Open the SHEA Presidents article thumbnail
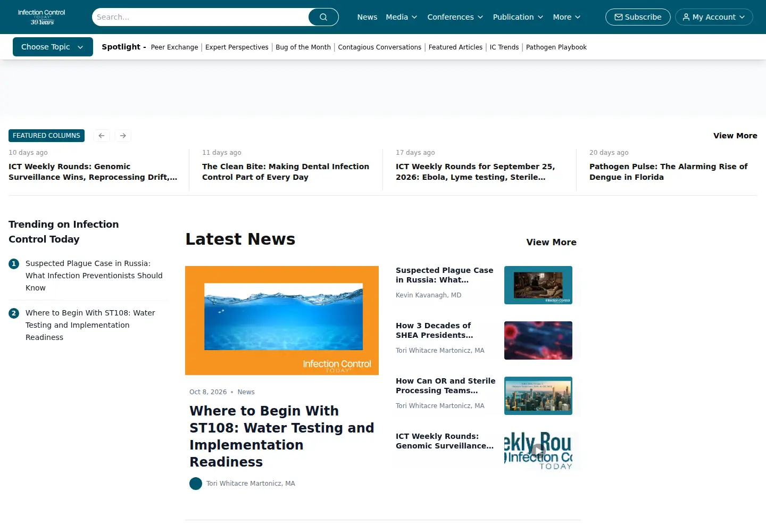This screenshot has height=532, width=766. (538, 340)
